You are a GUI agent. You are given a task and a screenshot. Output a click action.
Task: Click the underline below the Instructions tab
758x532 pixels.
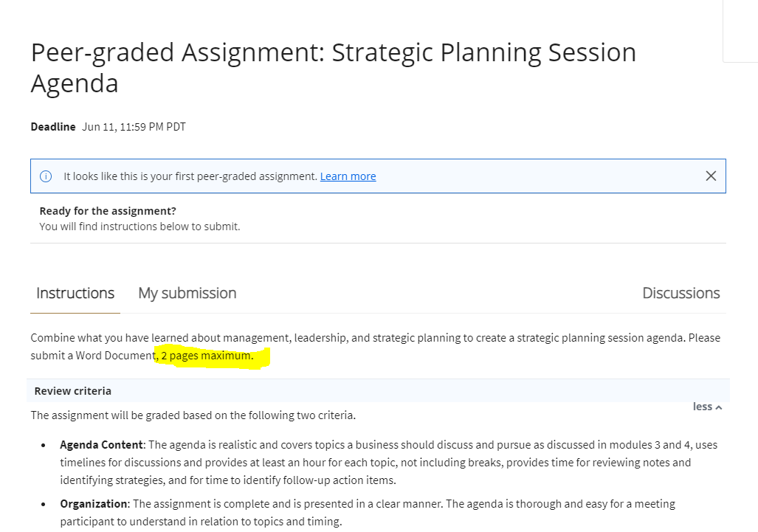(x=75, y=311)
